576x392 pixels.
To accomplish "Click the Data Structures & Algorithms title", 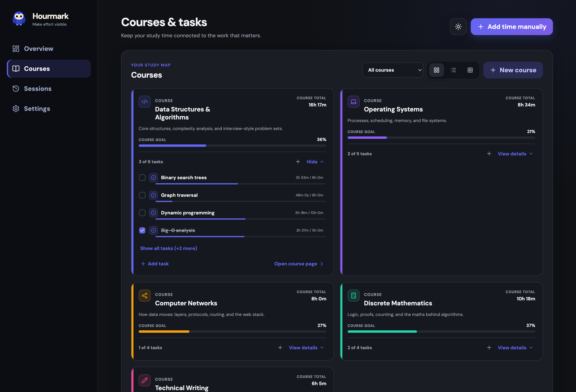I will coord(183,113).
